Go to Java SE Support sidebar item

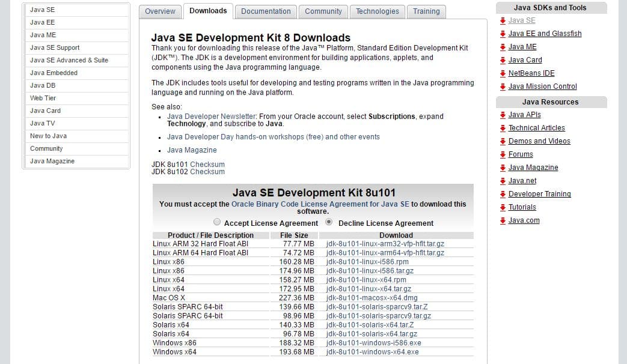point(76,47)
